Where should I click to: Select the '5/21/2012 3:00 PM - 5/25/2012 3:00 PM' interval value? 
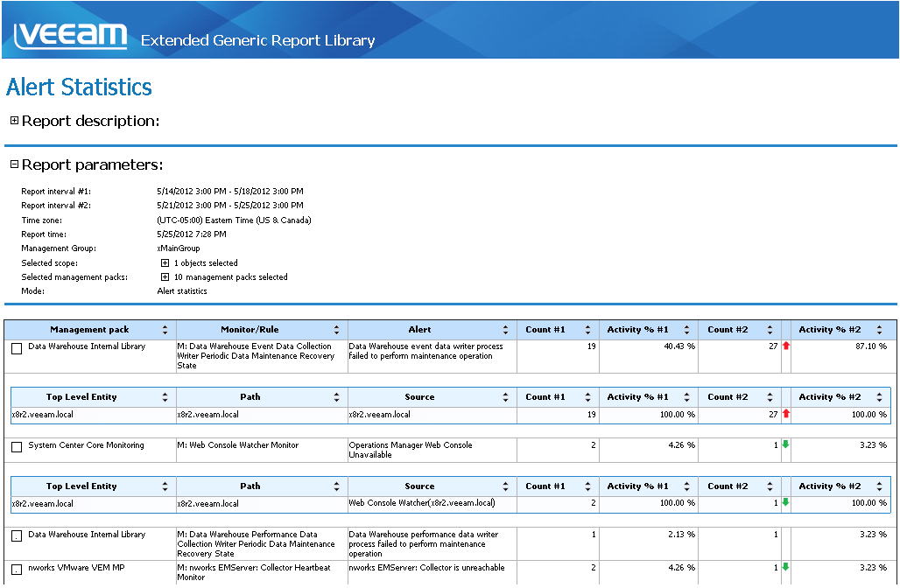pos(230,206)
